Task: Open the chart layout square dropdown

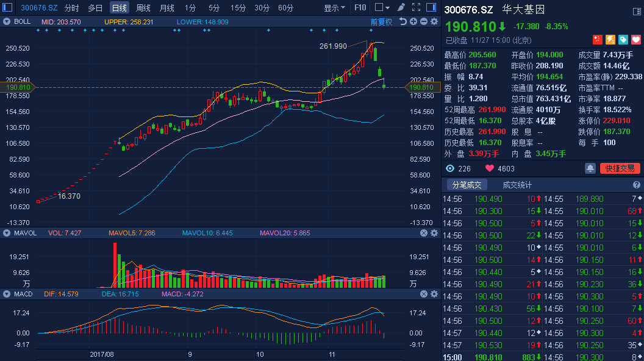Action: (382, 7)
